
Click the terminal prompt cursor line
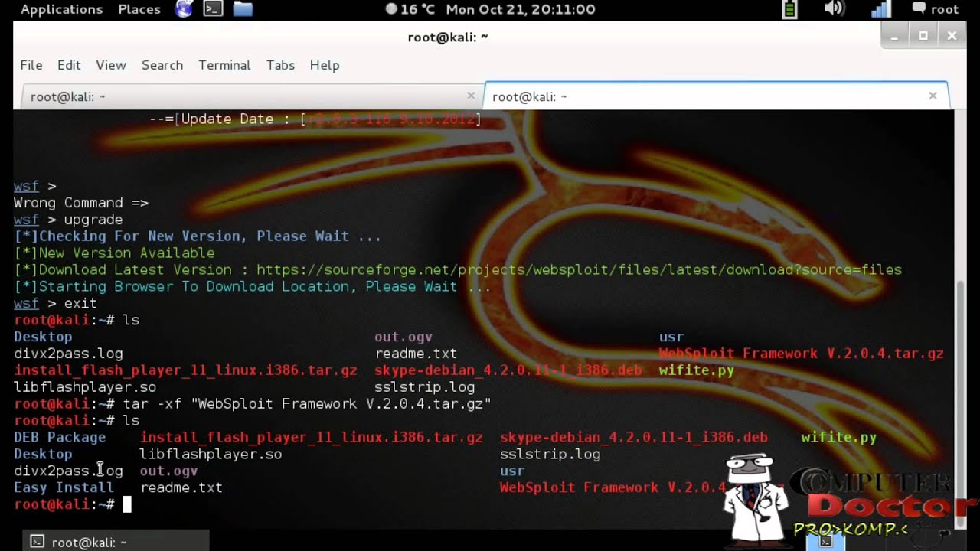pos(73,504)
